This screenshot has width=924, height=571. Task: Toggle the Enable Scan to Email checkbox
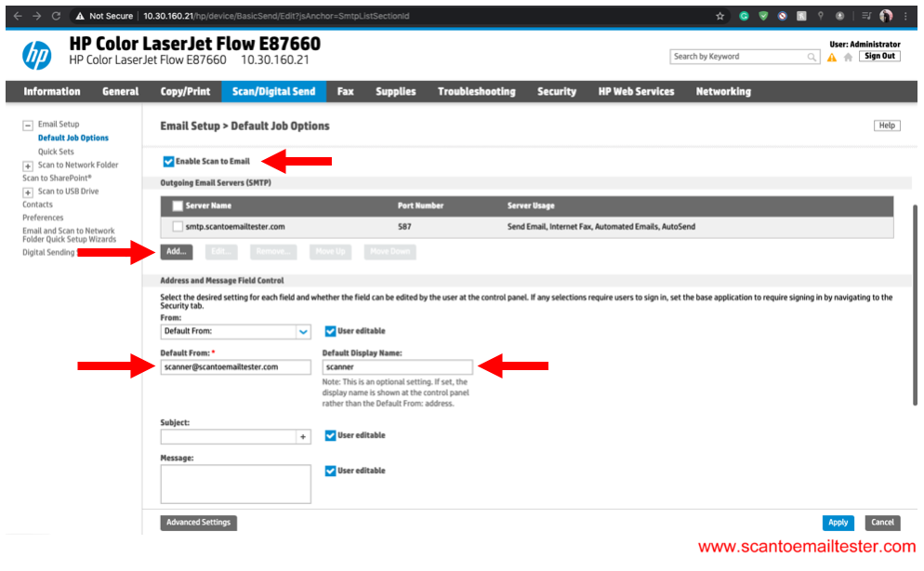coord(168,161)
